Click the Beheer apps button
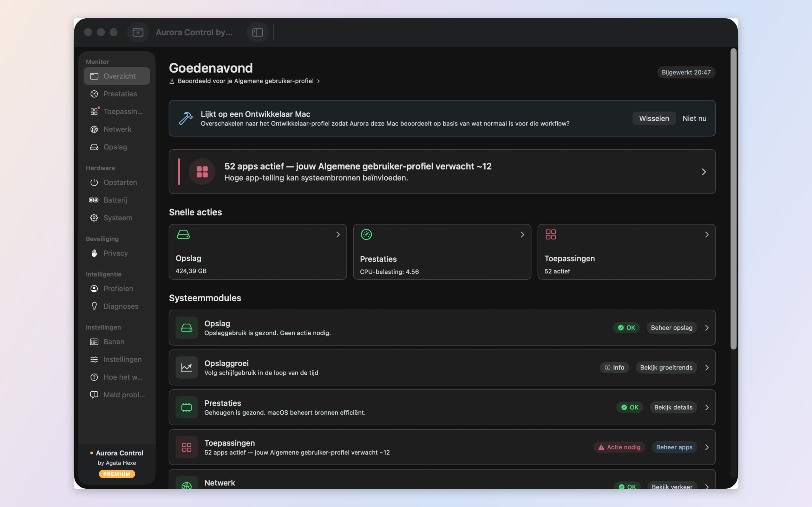The image size is (812, 507). [674, 447]
